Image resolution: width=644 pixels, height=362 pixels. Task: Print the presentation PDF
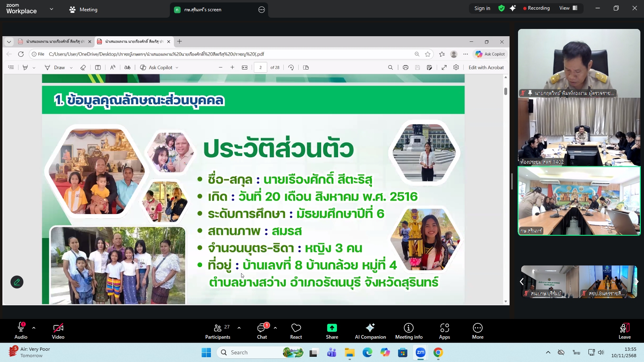[x=405, y=67]
